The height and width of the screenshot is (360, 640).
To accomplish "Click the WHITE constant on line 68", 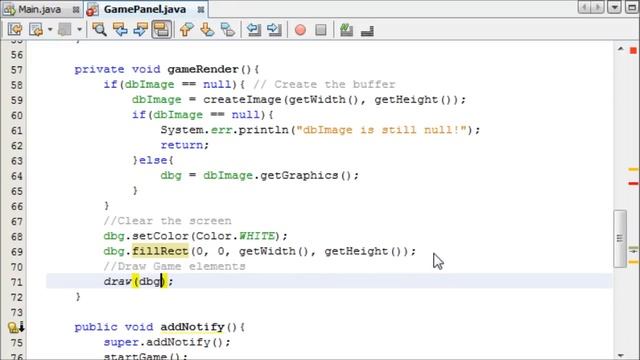I will pos(257,236).
